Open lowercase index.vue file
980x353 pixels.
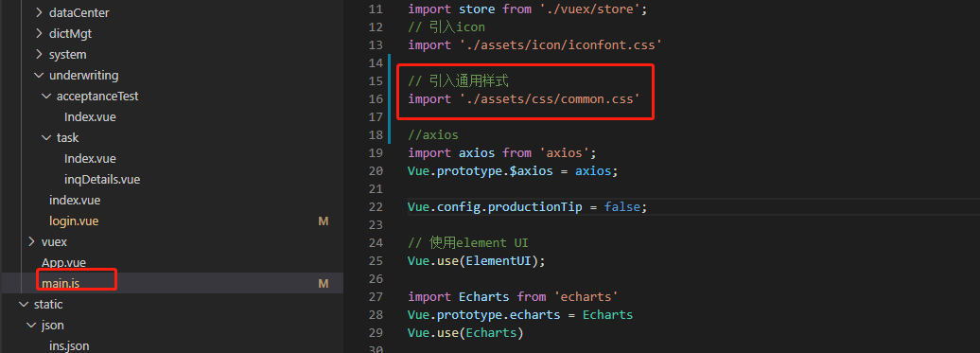(x=75, y=201)
